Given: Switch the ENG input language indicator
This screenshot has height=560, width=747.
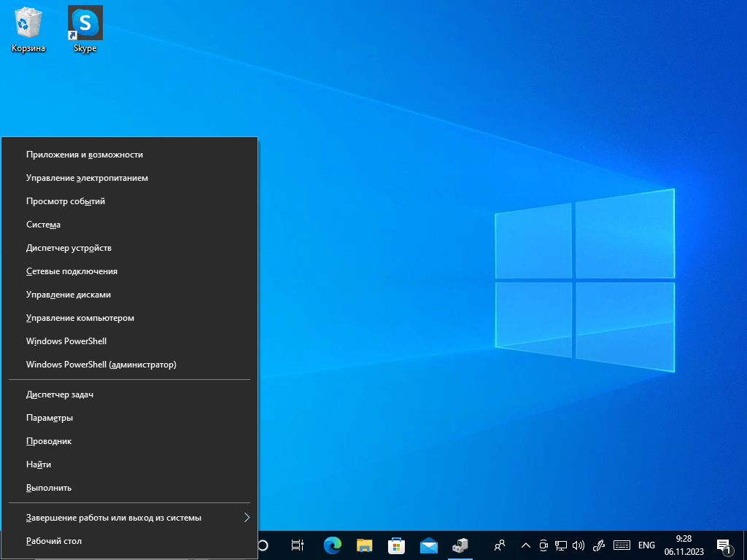Looking at the screenshot, I should click(x=646, y=545).
